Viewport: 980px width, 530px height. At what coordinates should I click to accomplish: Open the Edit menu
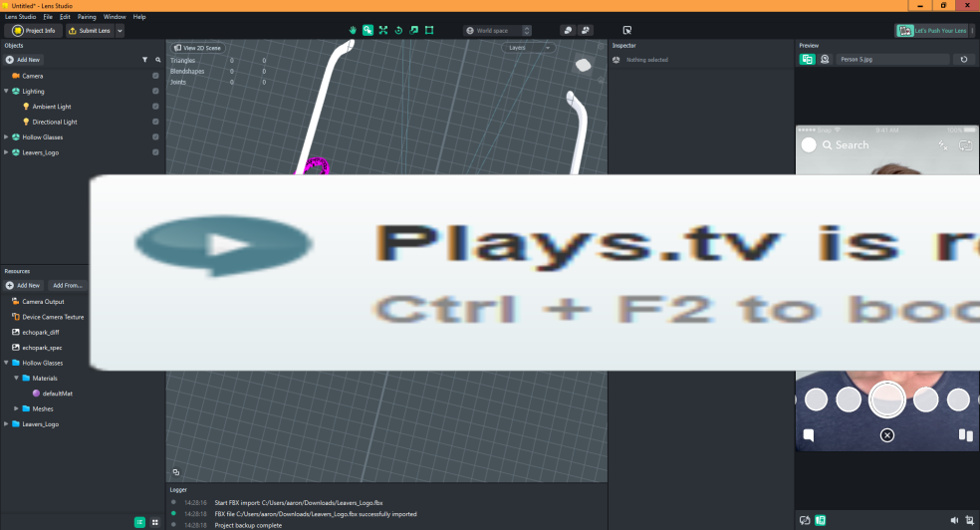pyautogui.click(x=65, y=17)
